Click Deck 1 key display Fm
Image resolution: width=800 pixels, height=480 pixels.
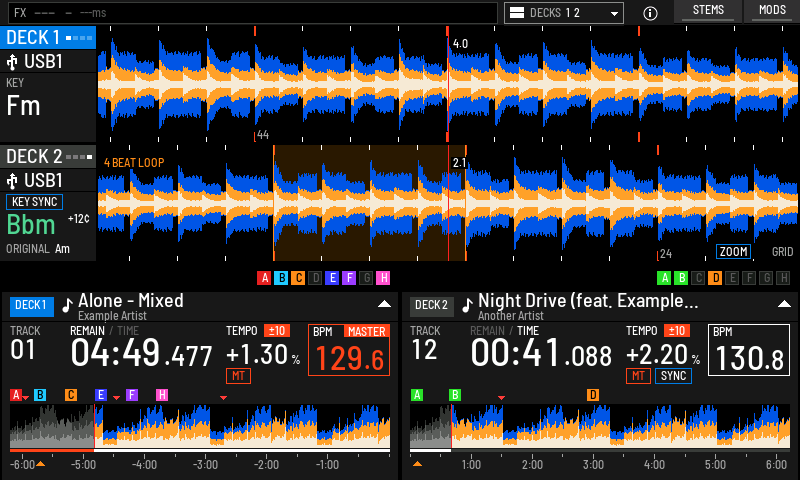click(x=23, y=106)
